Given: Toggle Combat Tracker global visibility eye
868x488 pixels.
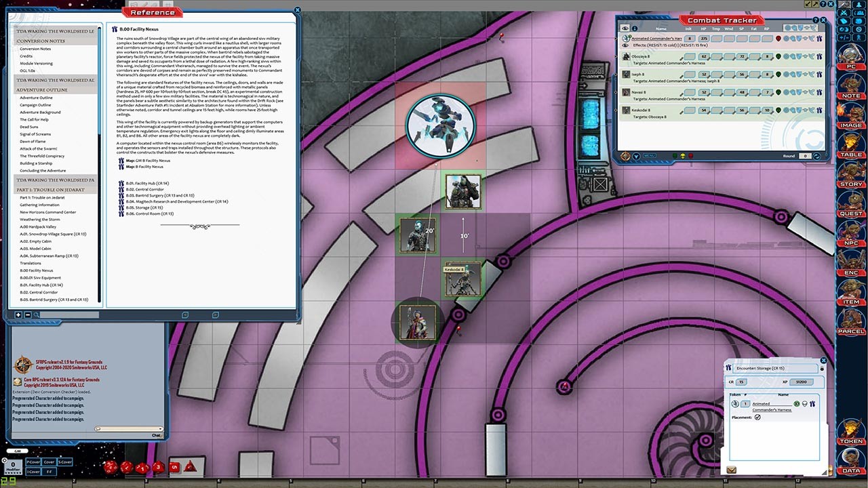Looking at the screenshot, I should click(625, 28).
